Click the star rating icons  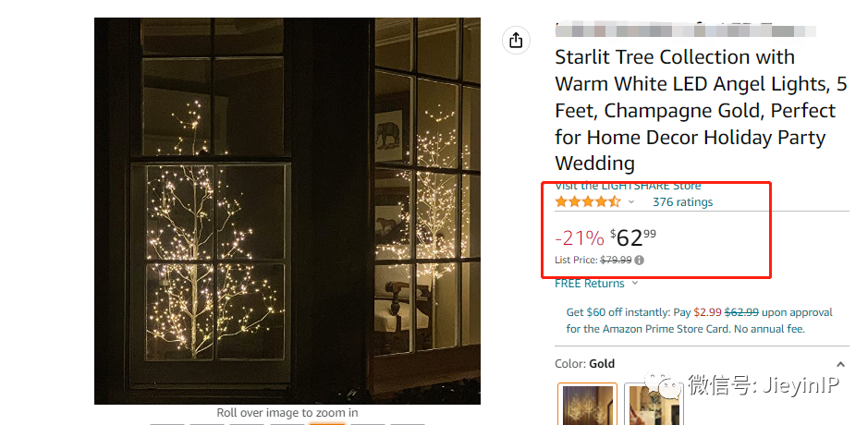point(588,202)
